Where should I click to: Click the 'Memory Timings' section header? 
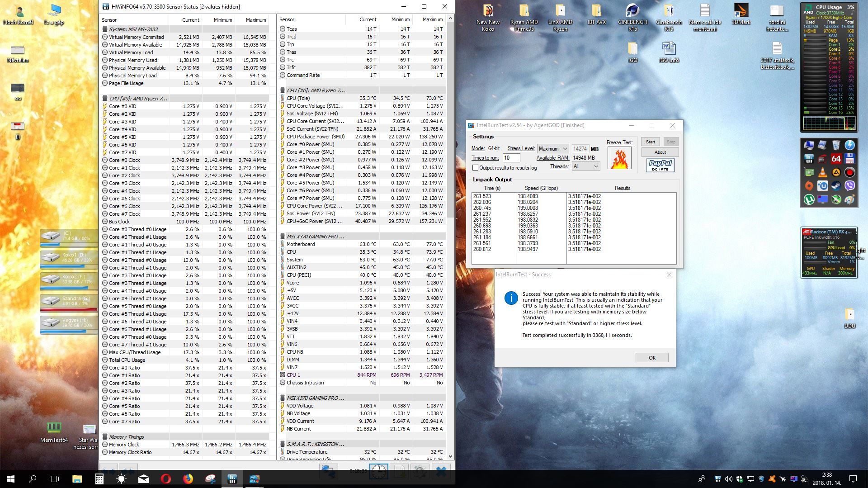[x=184, y=437]
